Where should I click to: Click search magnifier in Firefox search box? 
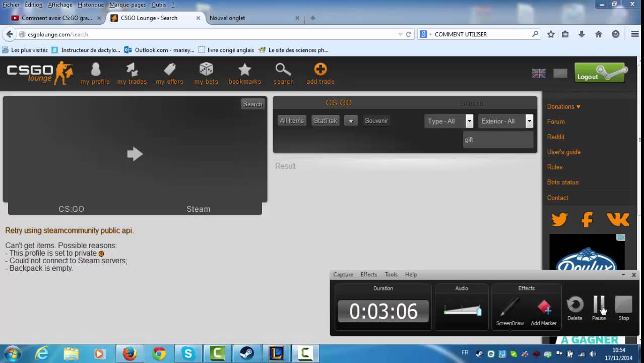tap(535, 34)
